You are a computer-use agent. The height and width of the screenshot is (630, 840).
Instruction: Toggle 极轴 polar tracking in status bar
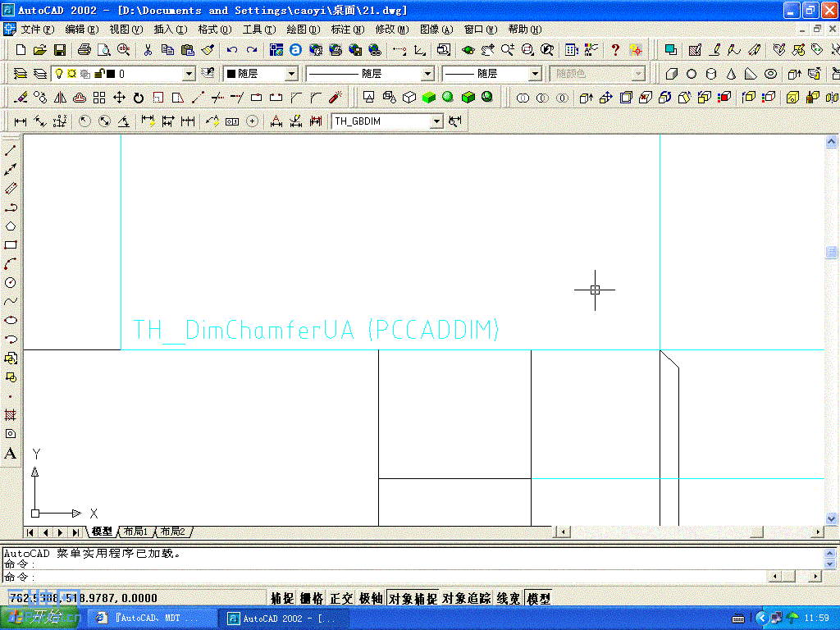point(370,598)
